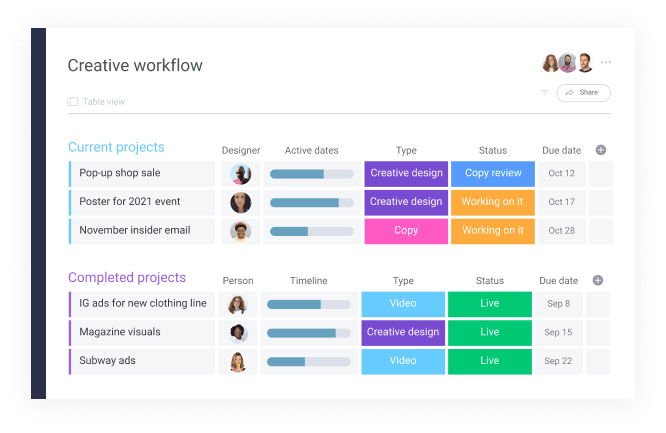Image resolution: width=666 pixels, height=433 pixels.
Task: Add a column to Current projects
Action: point(600,150)
